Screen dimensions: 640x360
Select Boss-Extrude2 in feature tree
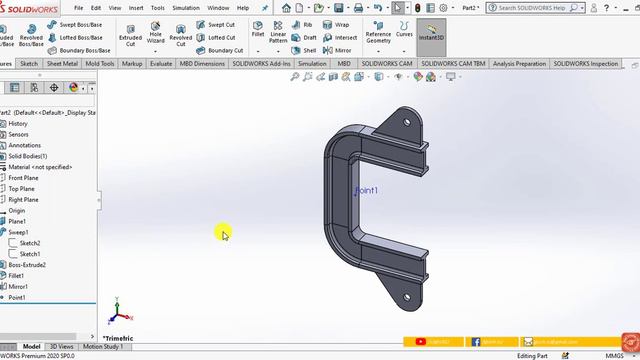point(27,265)
